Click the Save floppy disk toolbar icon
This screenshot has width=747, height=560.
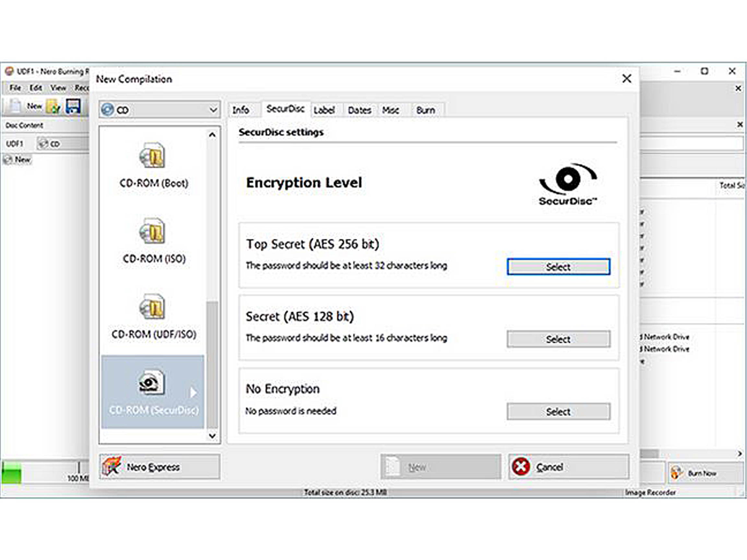pos(73,106)
